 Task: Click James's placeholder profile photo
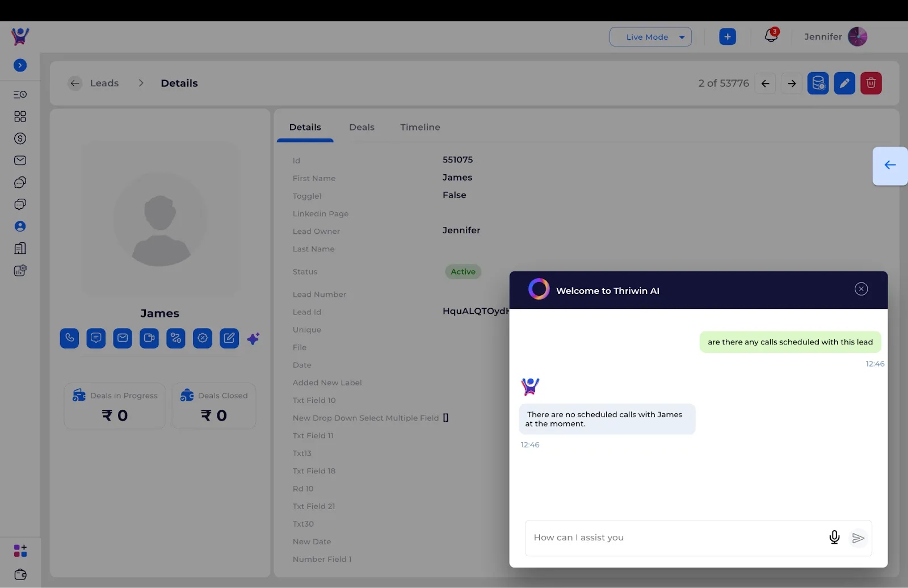point(160,220)
